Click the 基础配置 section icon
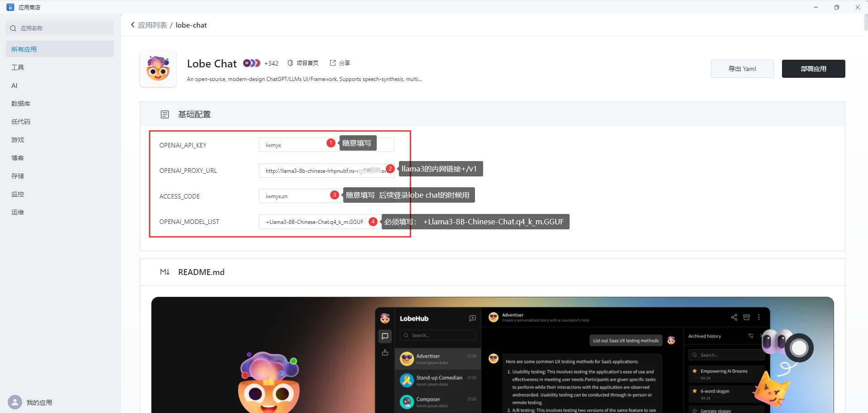 (165, 114)
